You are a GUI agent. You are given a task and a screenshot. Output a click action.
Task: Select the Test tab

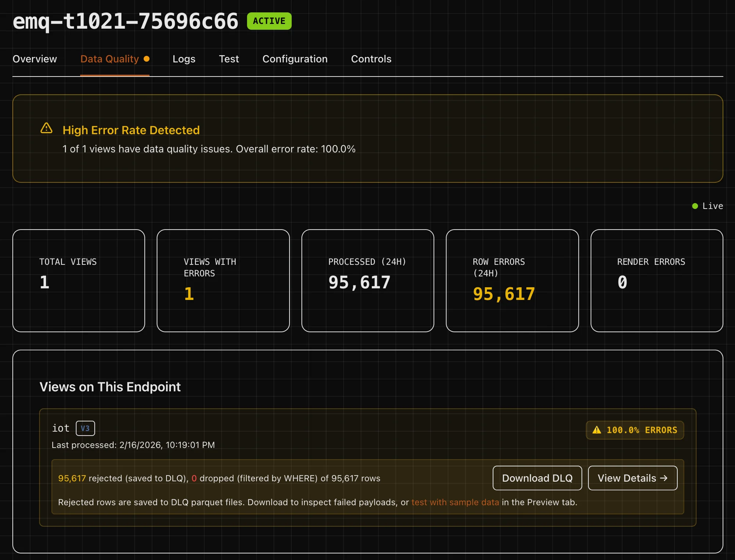coord(229,59)
